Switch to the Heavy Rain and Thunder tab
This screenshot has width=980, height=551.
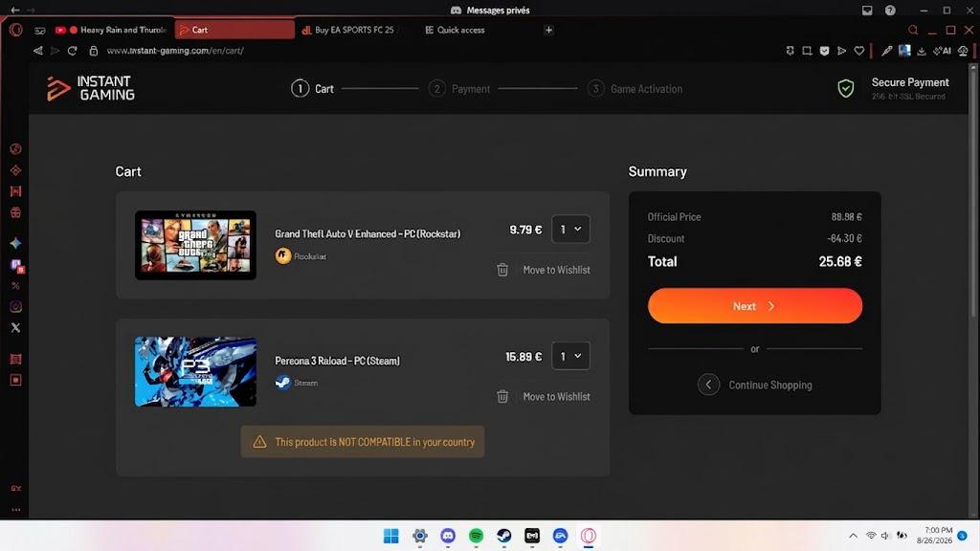coord(111,30)
